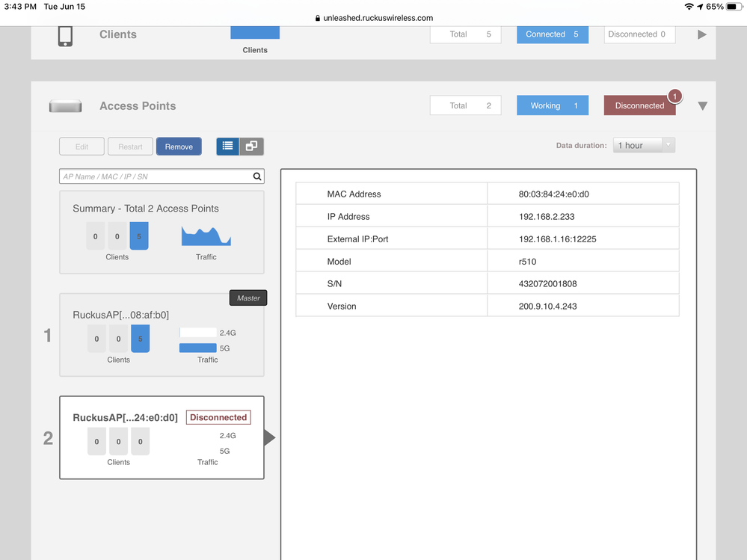Click the Clients phone icon
Image resolution: width=747 pixels, height=560 pixels.
(x=65, y=35)
